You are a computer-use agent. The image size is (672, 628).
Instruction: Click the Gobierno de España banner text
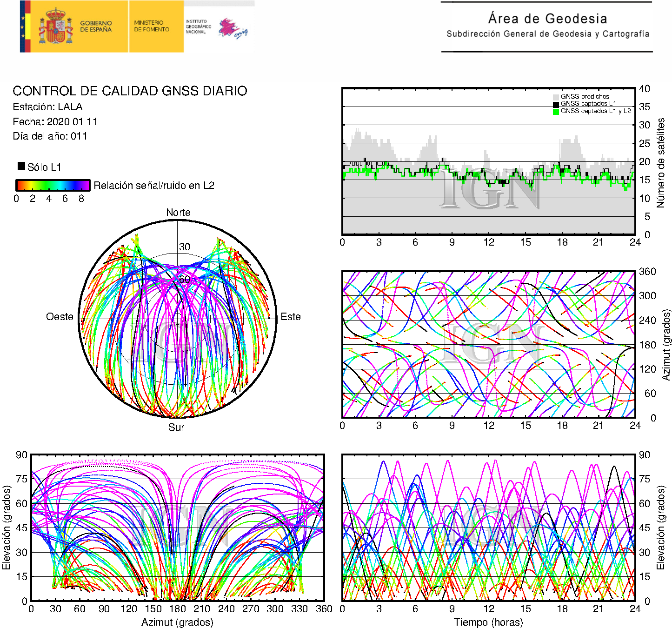[96, 27]
